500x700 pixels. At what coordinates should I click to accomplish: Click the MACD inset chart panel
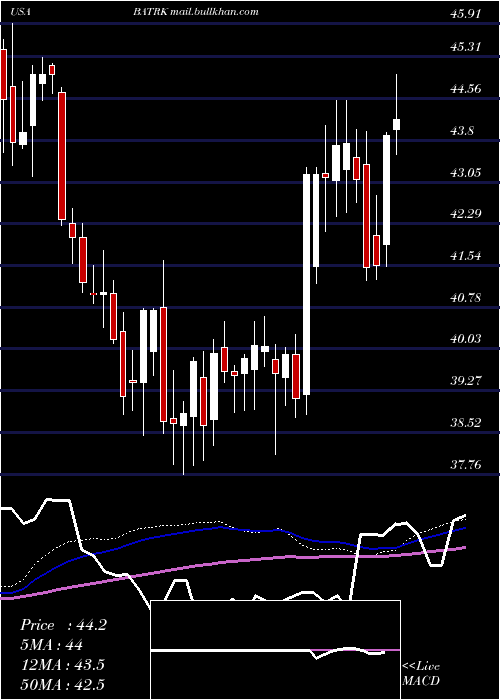(276, 650)
